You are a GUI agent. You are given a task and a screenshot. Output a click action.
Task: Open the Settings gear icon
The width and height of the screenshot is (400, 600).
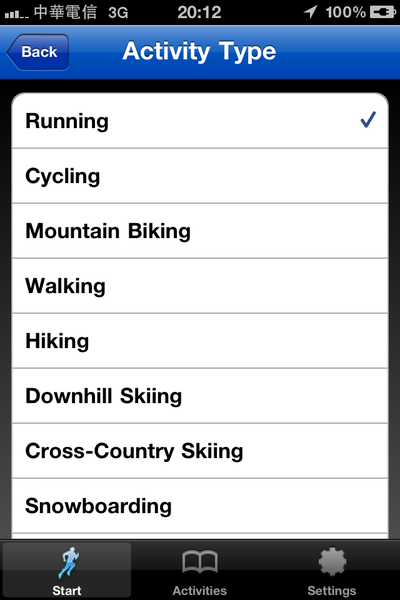332,561
